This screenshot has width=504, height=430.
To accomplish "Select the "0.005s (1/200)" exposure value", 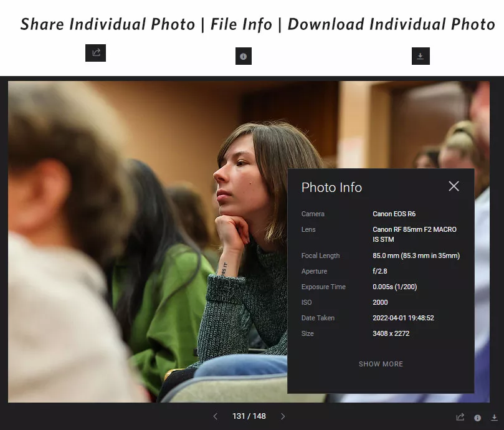I will pyautogui.click(x=395, y=287).
